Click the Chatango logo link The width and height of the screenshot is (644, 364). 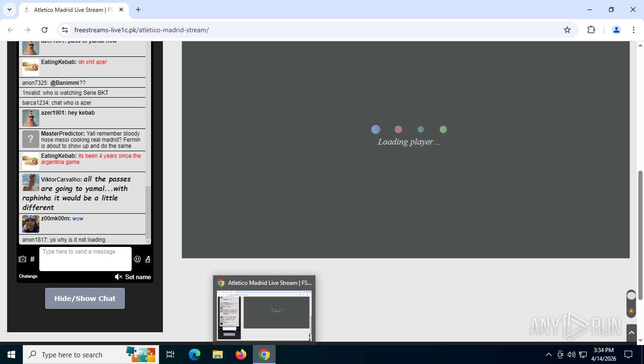pos(28,276)
